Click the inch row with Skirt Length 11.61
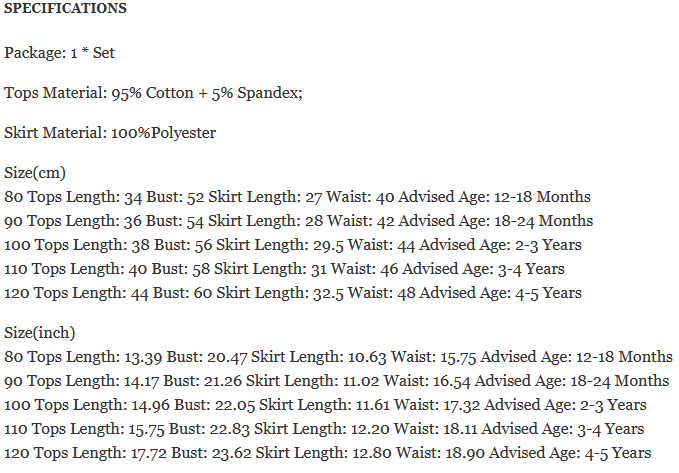 325,405
